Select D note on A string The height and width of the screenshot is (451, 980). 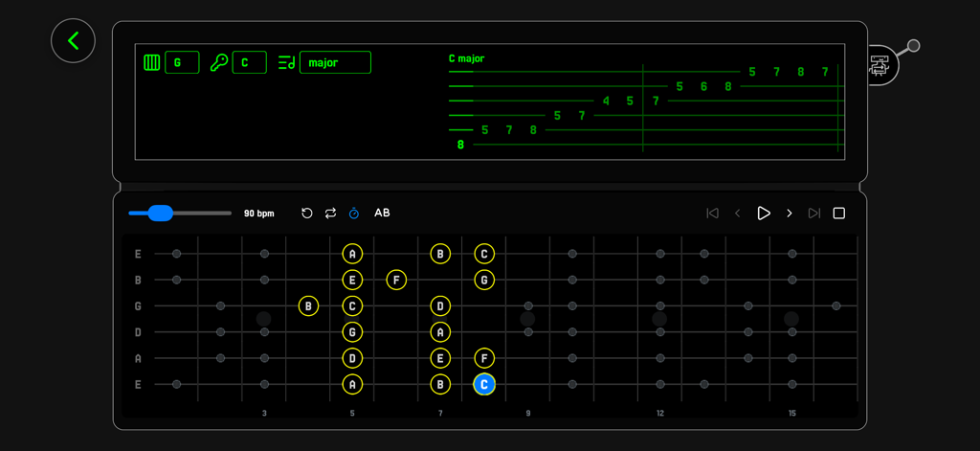[x=352, y=358]
